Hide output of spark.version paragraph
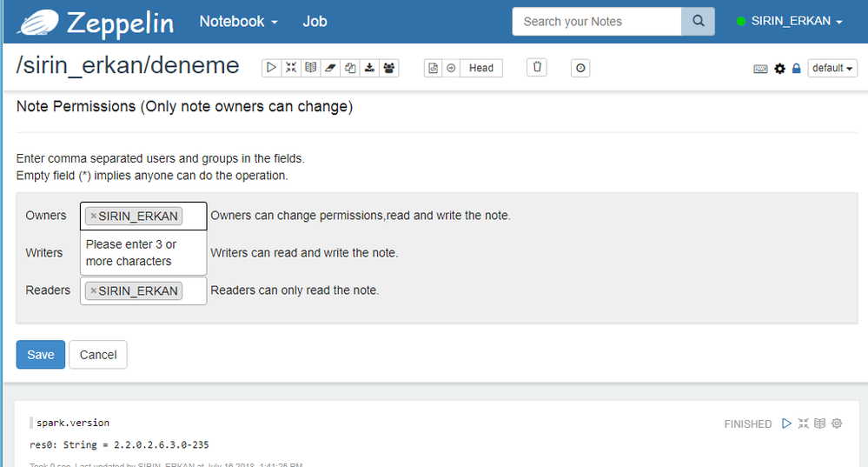Viewport: 868px width, 467px height. 820,424
